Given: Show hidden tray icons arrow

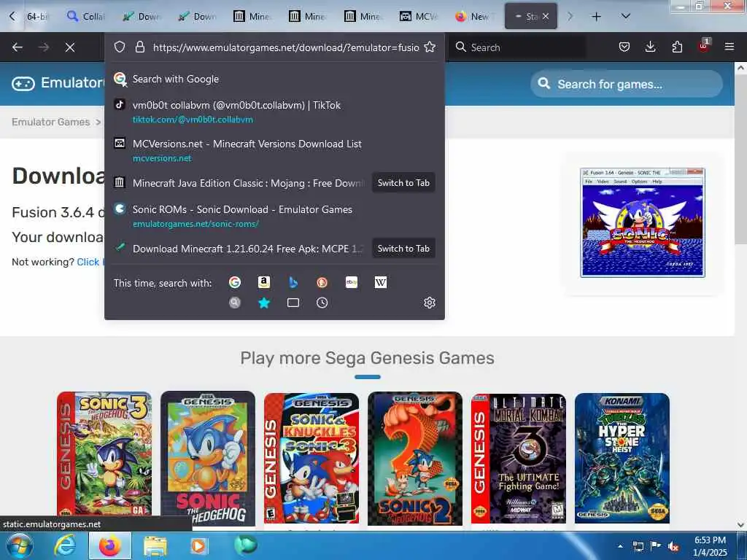Looking at the screenshot, I should 620,546.
